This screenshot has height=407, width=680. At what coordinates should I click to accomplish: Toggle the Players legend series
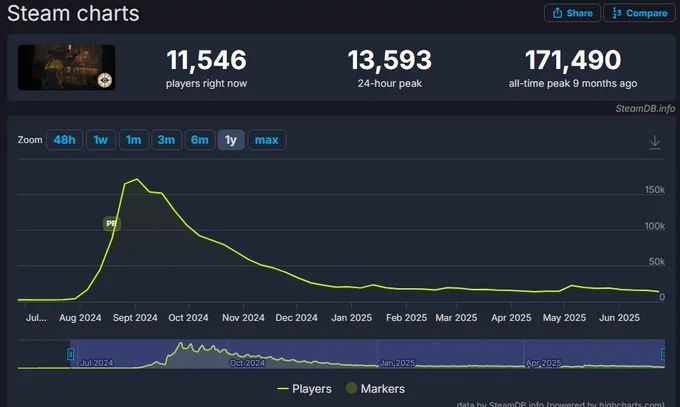(304, 389)
